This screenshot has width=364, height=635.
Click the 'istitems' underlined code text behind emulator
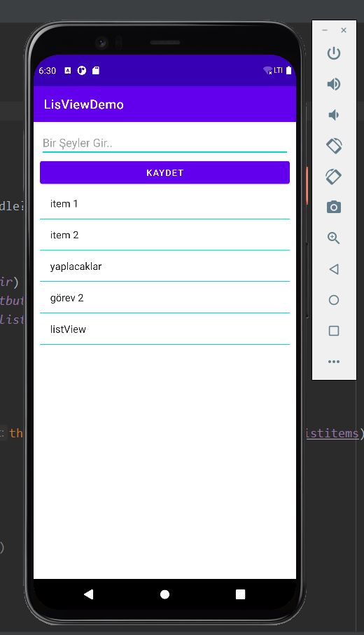pyautogui.click(x=332, y=433)
